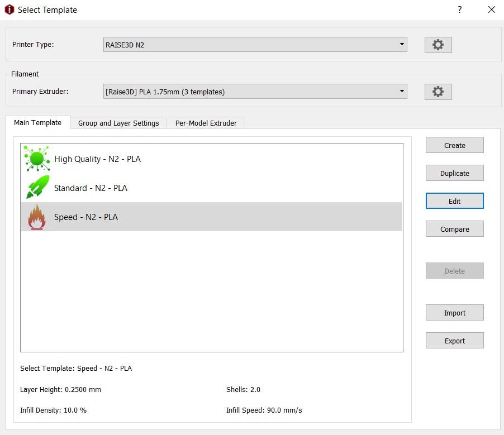This screenshot has width=504, height=435.
Task: Click the Layer Height 0.2500 mm text
Action: tap(60, 389)
